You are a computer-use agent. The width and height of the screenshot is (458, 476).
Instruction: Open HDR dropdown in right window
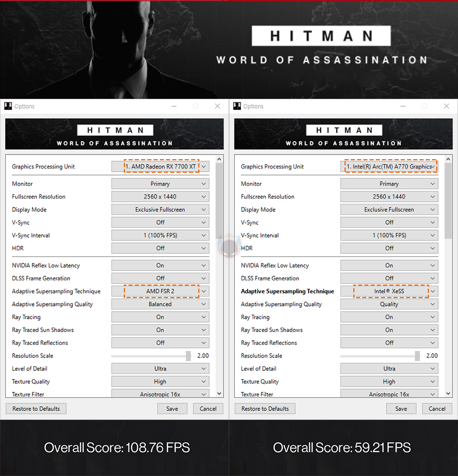pyautogui.click(x=389, y=248)
